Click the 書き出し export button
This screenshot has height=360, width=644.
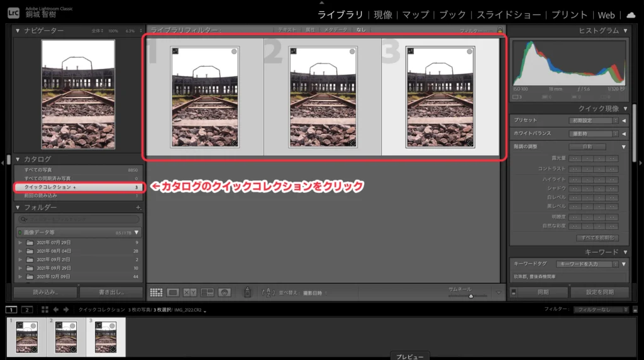click(x=111, y=292)
